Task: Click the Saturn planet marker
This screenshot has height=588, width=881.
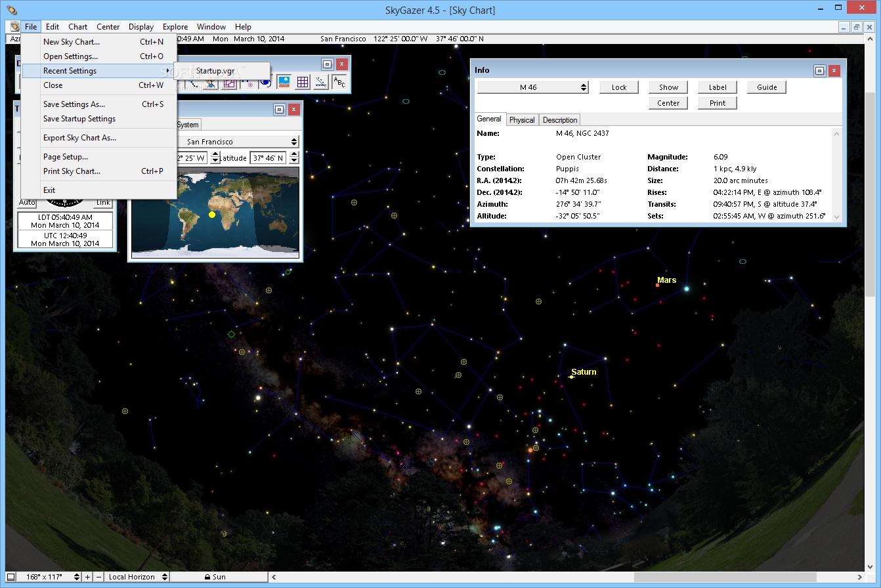Action: click(x=571, y=377)
